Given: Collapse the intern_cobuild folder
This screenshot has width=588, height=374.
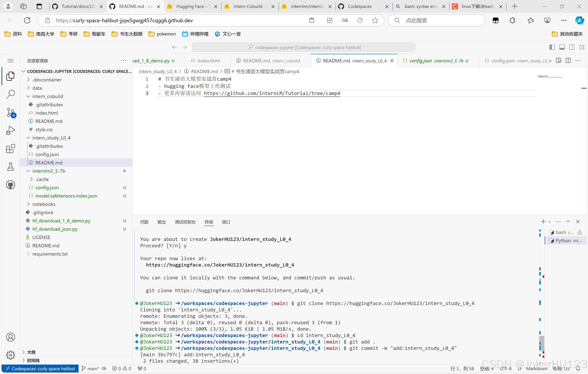Looking at the screenshot, I should [47, 96].
